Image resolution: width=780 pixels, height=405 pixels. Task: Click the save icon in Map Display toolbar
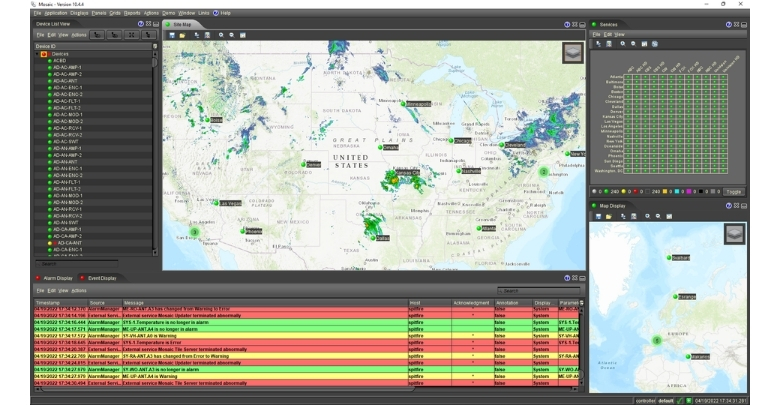pyautogui.click(x=597, y=216)
